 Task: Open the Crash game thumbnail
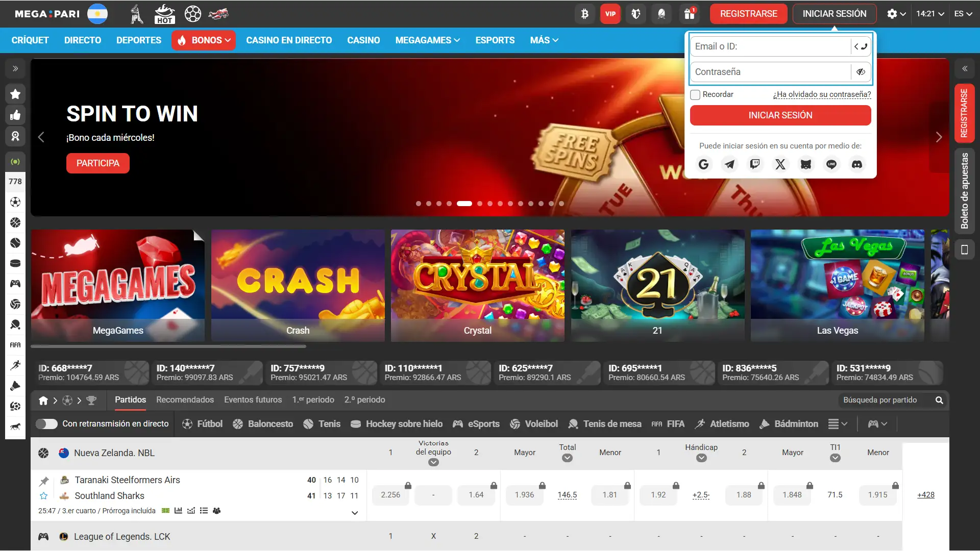298,286
